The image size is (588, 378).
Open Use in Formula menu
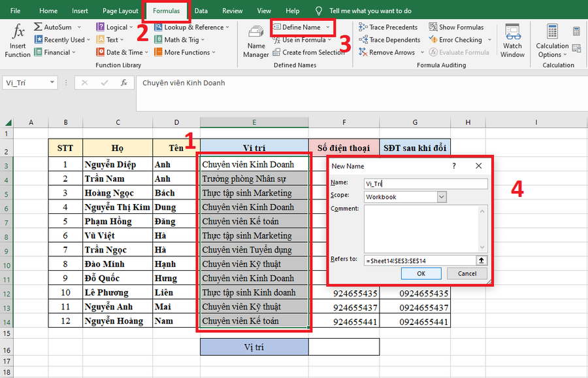point(302,40)
